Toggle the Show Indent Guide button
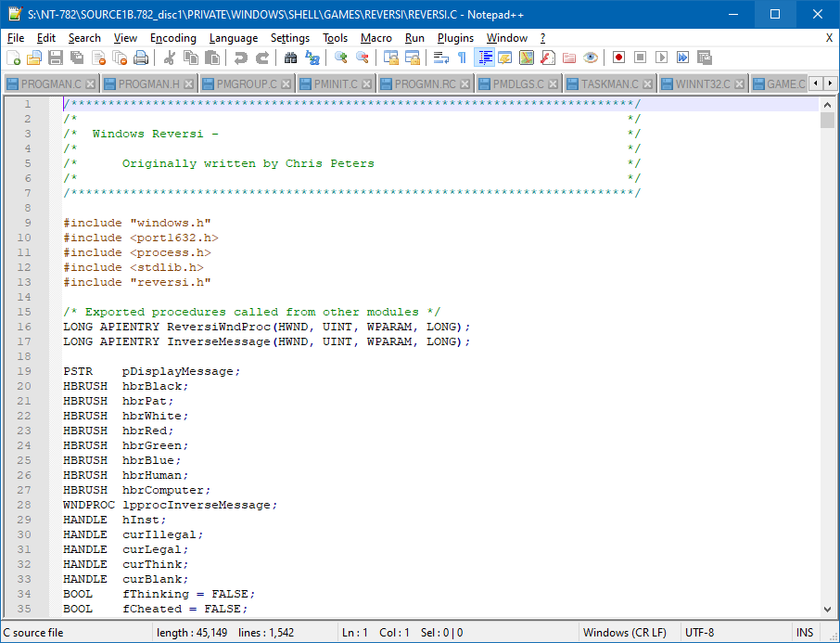The width and height of the screenshot is (840, 643). tap(484, 58)
